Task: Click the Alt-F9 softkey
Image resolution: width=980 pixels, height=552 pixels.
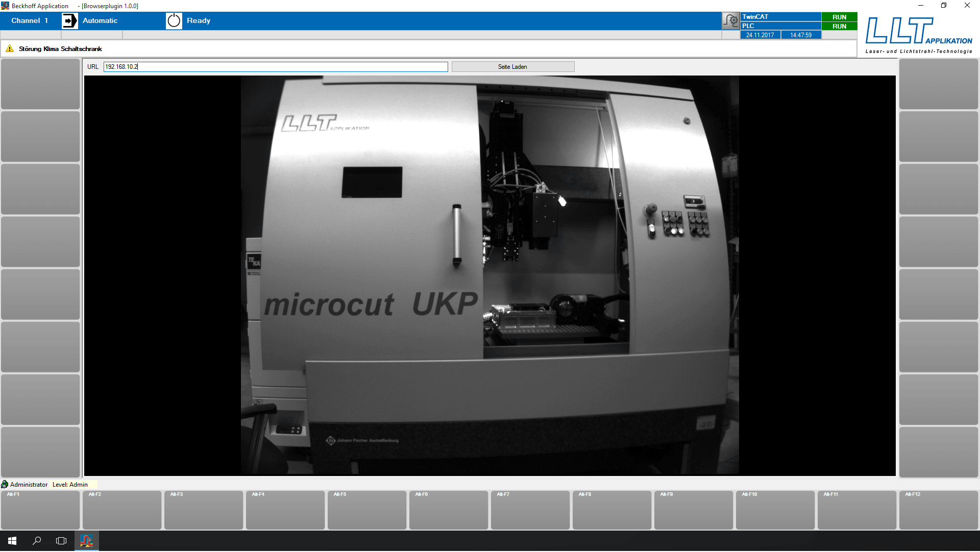Action: [694, 511]
